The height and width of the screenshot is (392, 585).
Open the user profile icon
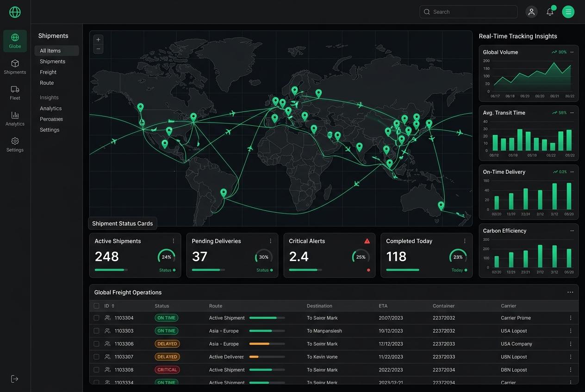coord(531,12)
